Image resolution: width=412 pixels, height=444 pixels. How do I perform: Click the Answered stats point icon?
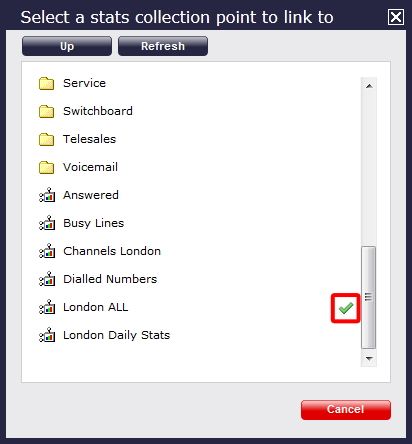(x=47, y=195)
